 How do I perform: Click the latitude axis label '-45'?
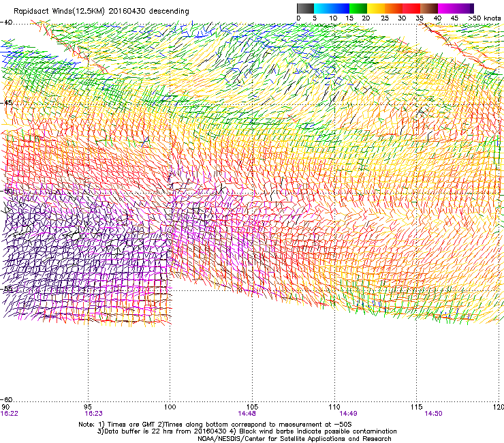[6, 103]
